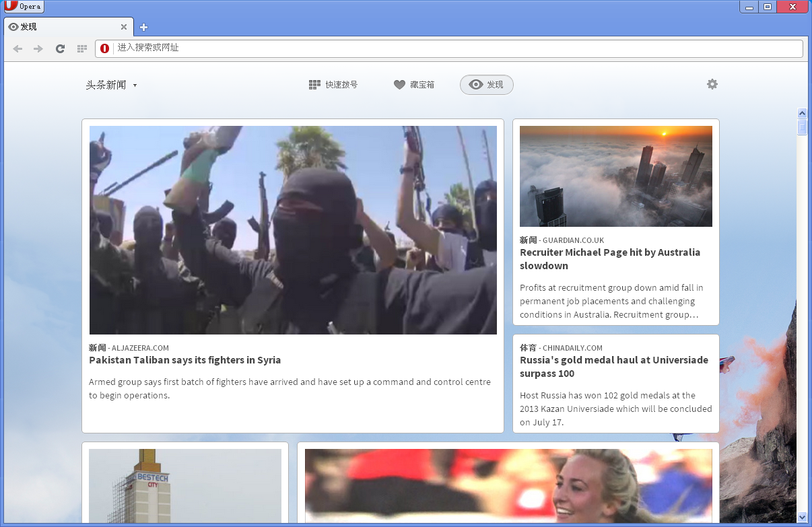Click GUARDIAN.CO.UK source label

[574, 240]
